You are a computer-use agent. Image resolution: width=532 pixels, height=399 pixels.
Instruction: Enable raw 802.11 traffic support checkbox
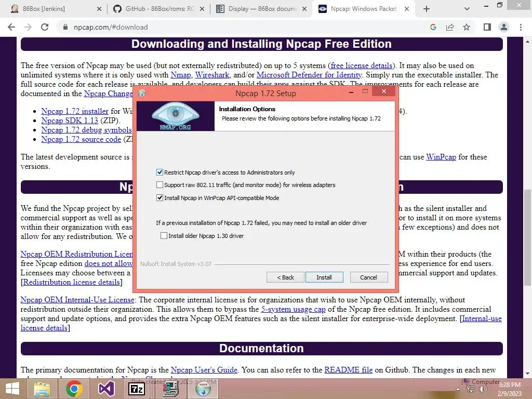click(159, 185)
